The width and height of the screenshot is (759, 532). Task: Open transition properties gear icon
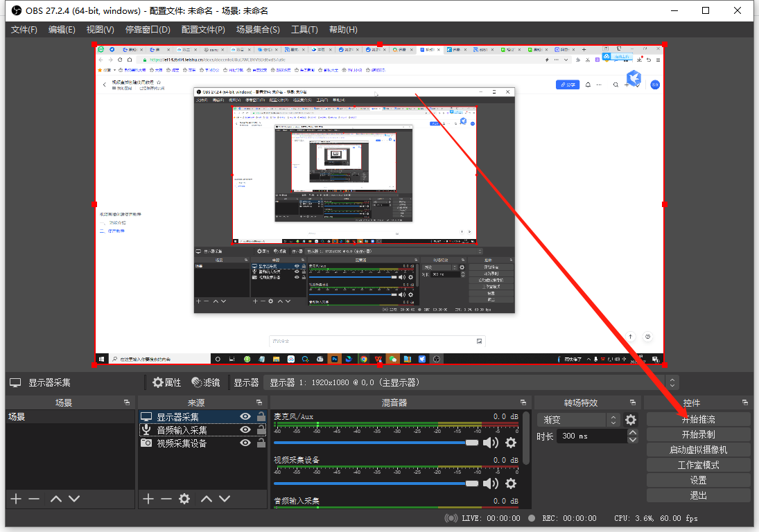point(630,420)
